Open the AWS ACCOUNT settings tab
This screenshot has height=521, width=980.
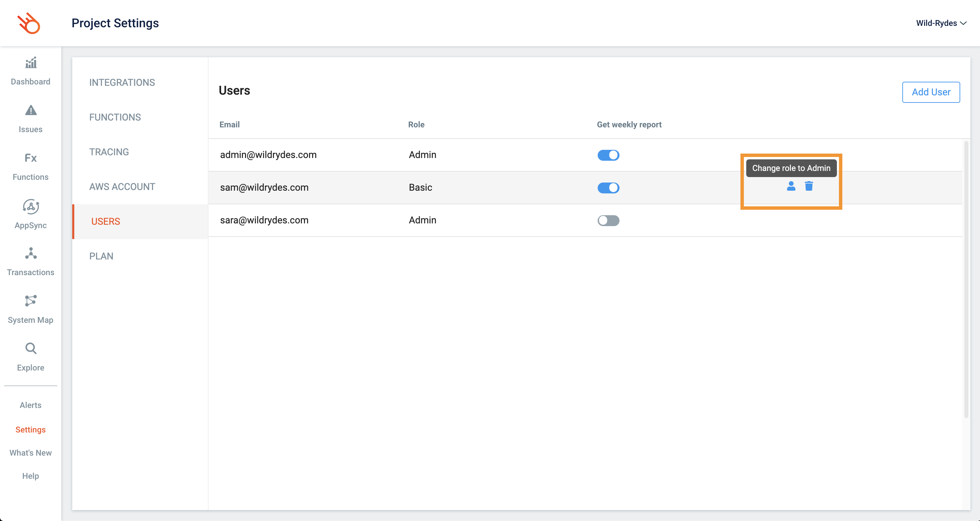122,187
